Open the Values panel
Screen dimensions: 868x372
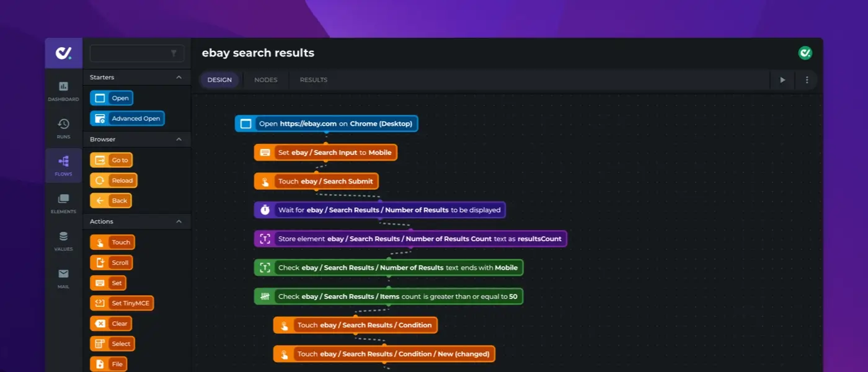click(x=63, y=241)
